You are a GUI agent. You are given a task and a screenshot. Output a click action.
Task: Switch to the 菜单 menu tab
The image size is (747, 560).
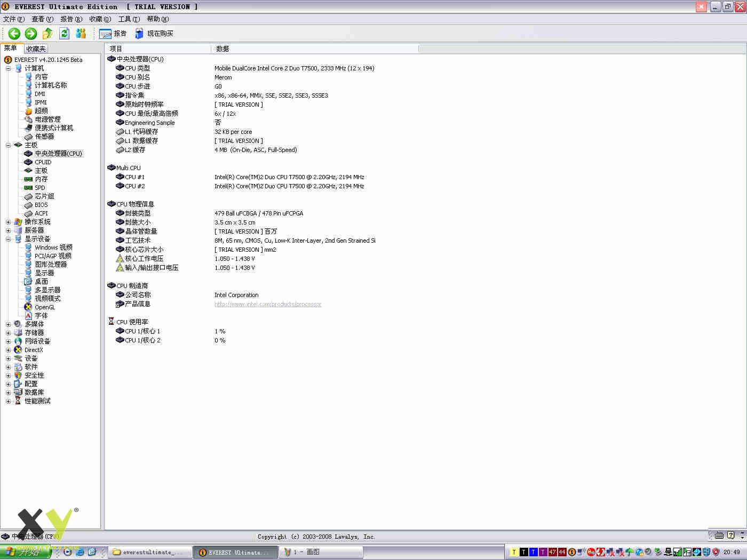coord(11,48)
